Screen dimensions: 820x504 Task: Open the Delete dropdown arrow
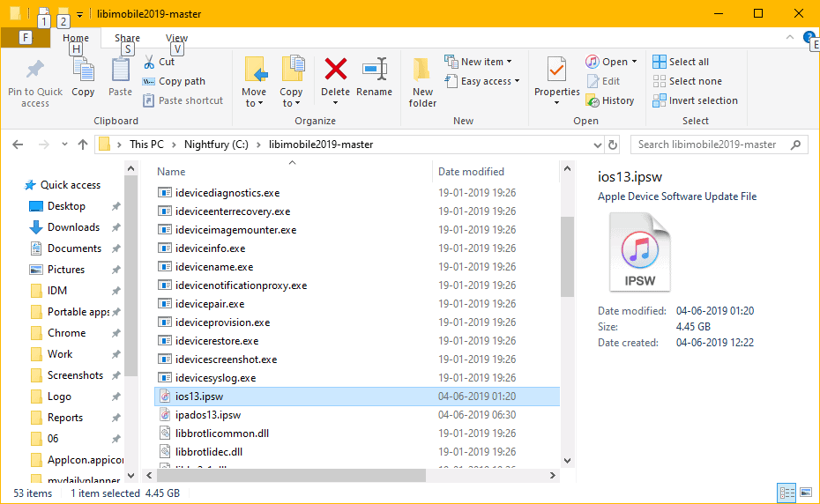point(335,103)
